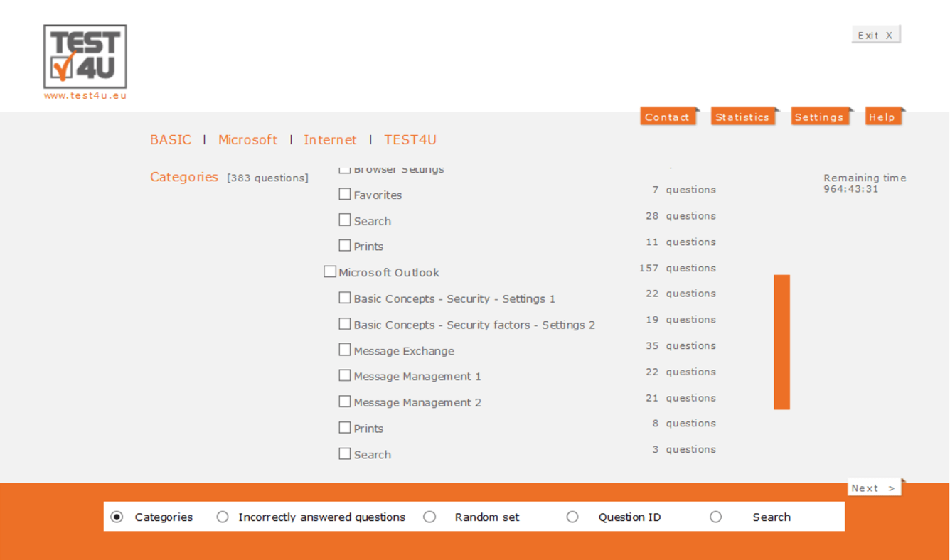Open the Contact page
Image resolution: width=950 pixels, height=560 pixels.
668,117
